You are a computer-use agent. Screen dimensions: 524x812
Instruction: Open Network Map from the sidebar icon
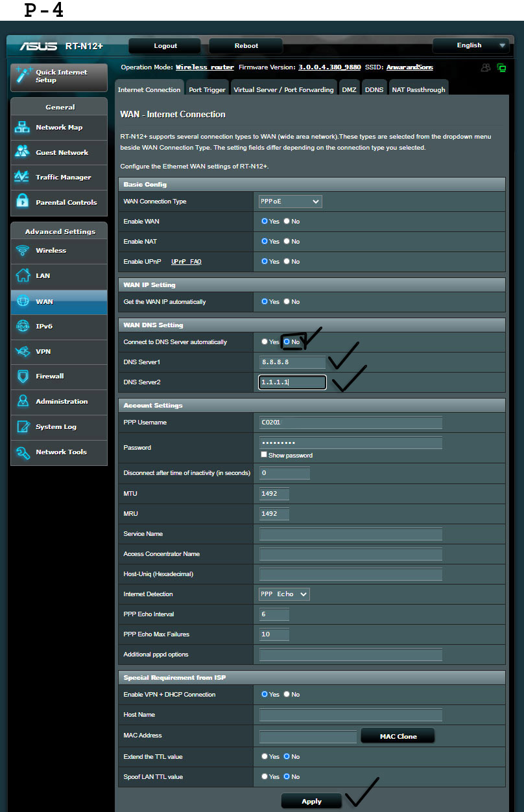pyautogui.click(x=23, y=128)
